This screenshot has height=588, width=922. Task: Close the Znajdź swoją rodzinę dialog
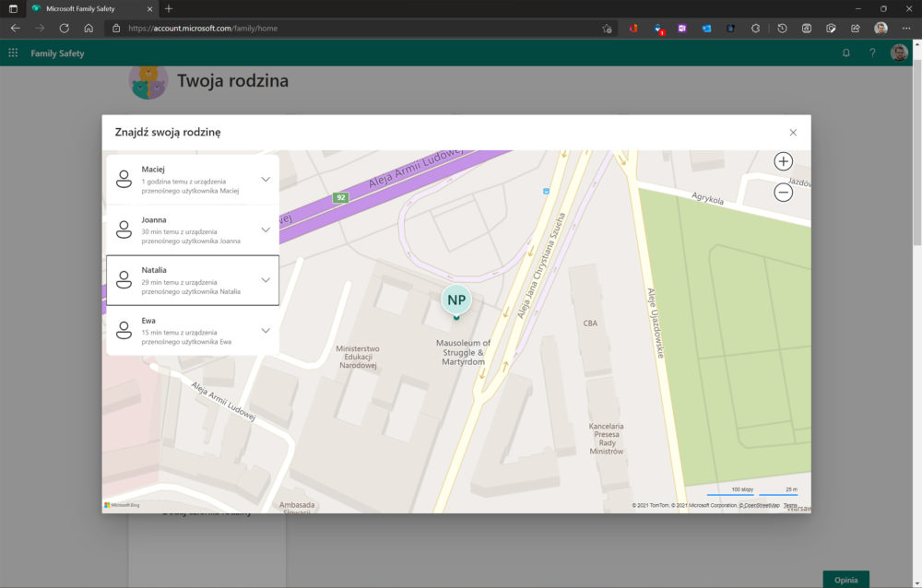[x=793, y=133]
